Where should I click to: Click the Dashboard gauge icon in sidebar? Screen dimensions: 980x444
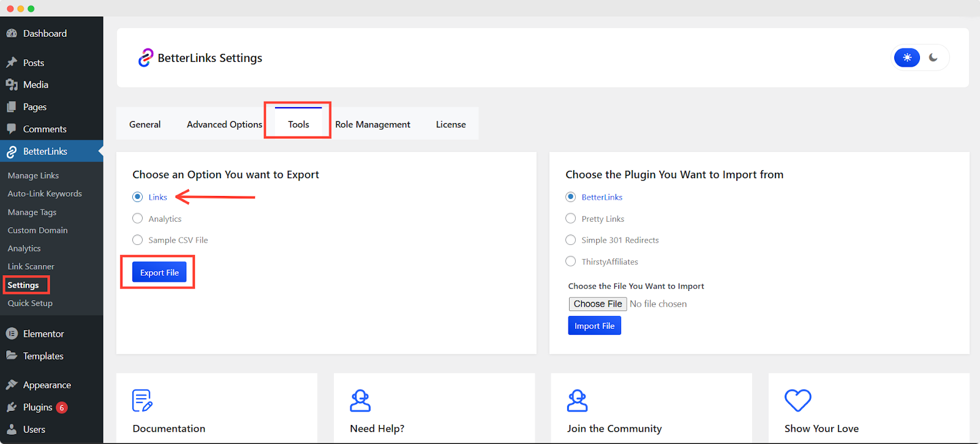pos(12,33)
